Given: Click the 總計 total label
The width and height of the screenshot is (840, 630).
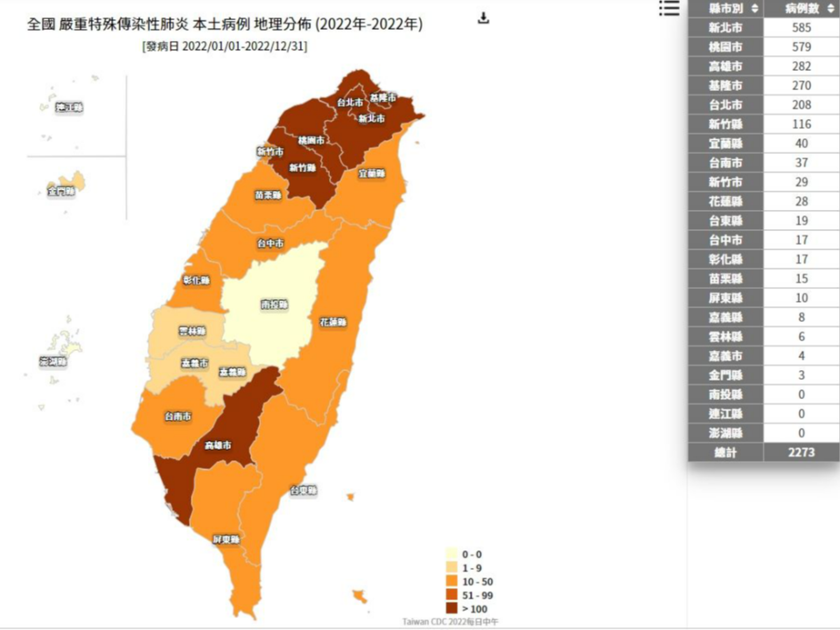Looking at the screenshot, I should pos(725,452).
